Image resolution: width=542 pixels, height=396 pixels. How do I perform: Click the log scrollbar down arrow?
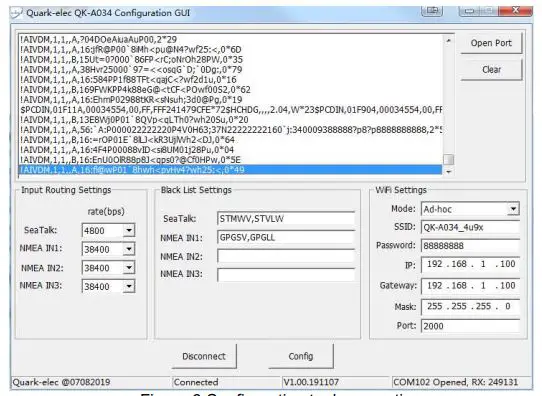coord(448,172)
